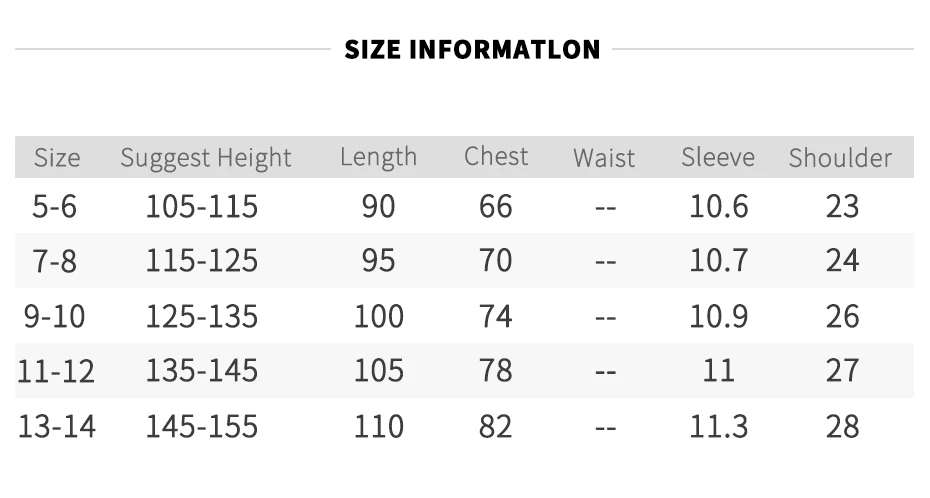Click the SIZE INFORMATLON heading
Screen dimensions: 930x498
tap(472, 50)
